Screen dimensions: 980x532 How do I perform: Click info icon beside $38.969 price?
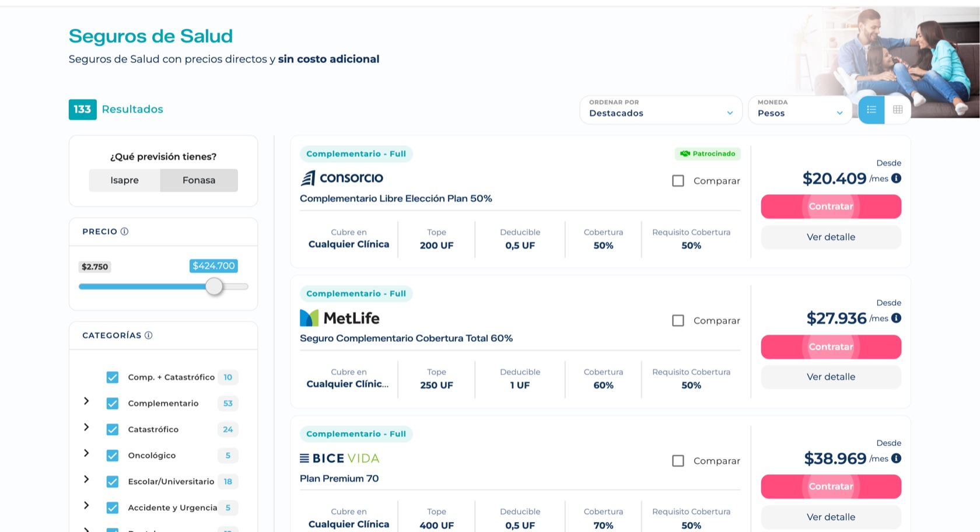[896, 459]
